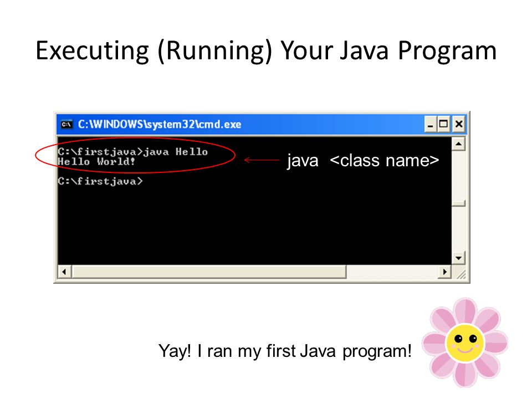
Task: Click the 'Yay! I ran my first Java program!' text
Action: 285,351
